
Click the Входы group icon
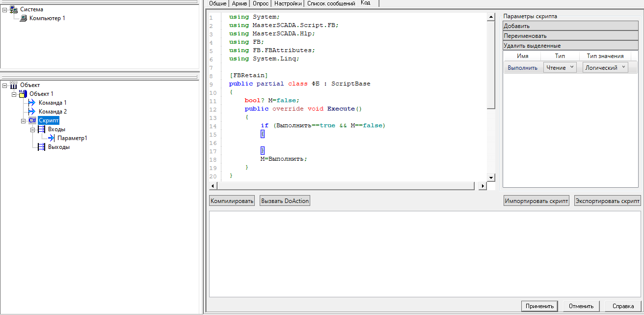click(x=42, y=129)
